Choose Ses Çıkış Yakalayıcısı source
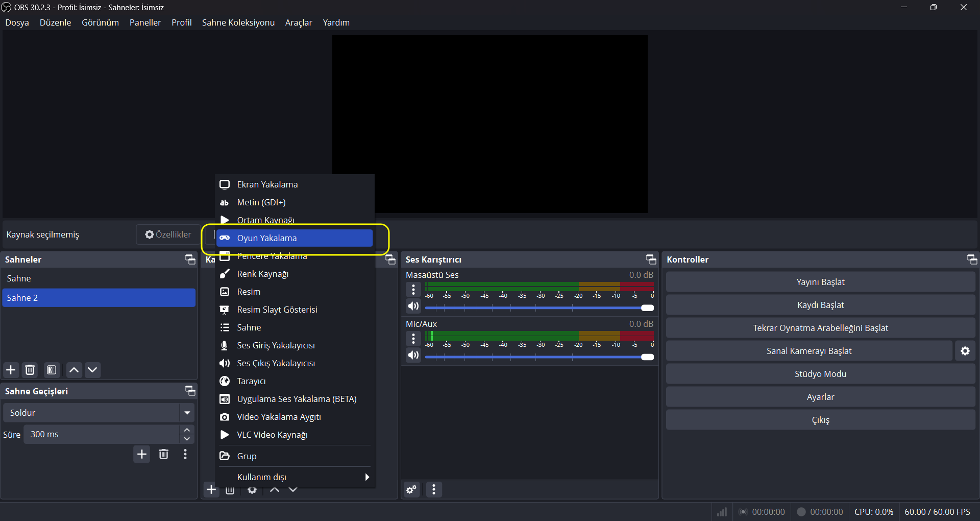 pos(295,363)
